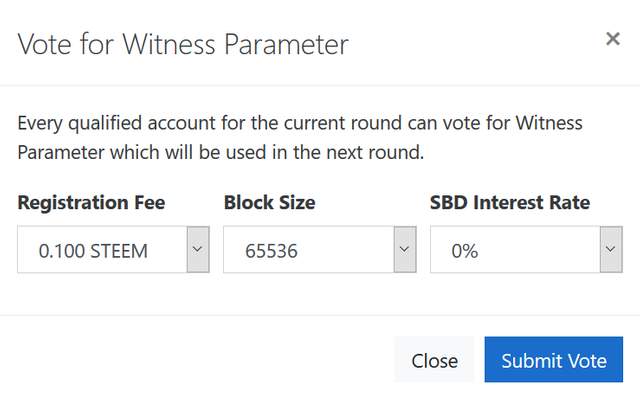This screenshot has width=640, height=398.
Task: Click the description paragraph about qualified accounts
Action: click(300, 138)
